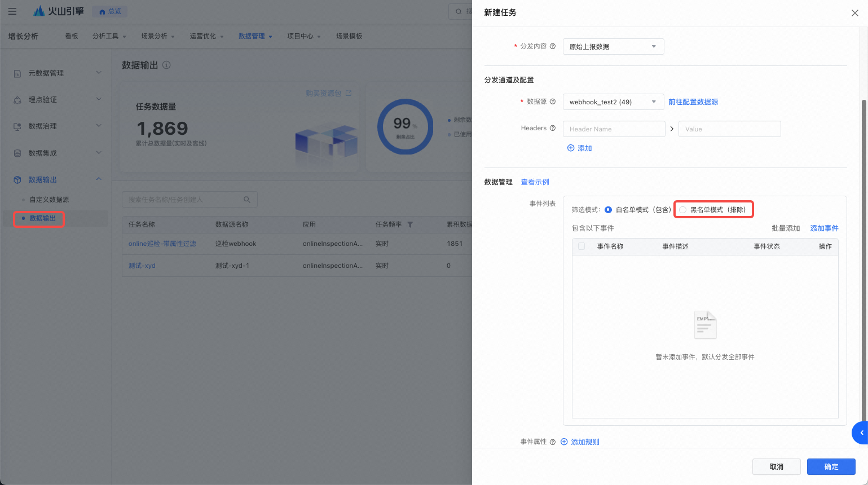The height and width of the screenshot is (485, 868).
Task: Focus the Header Name input field
Action: 614,129
